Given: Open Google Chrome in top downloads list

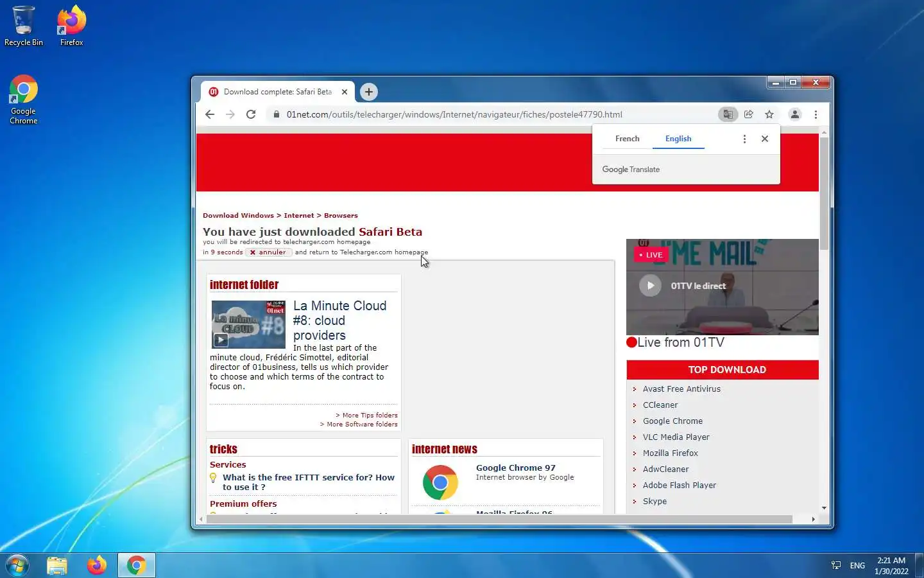Looking at the screenshot, I should pyautogui.click(x=672, y=421).
